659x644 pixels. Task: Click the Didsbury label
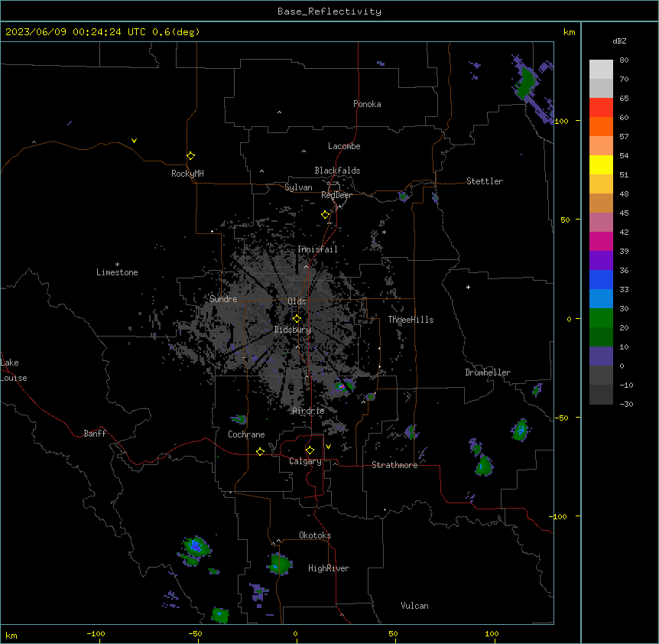(293, 330)
